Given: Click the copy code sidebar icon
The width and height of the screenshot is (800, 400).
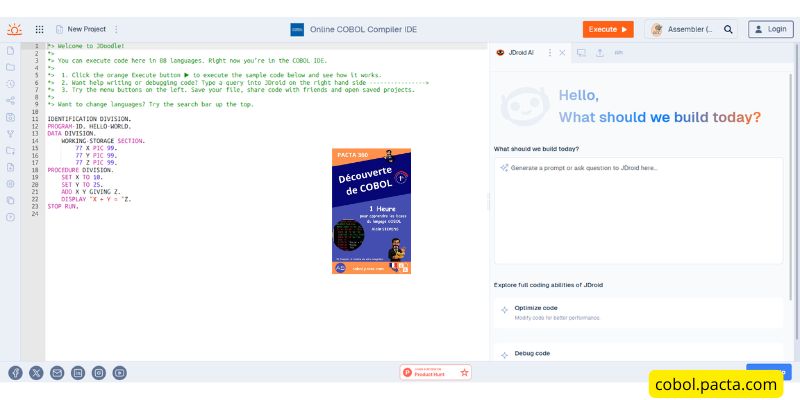Looking at the screenshot, I should [10, 201].
